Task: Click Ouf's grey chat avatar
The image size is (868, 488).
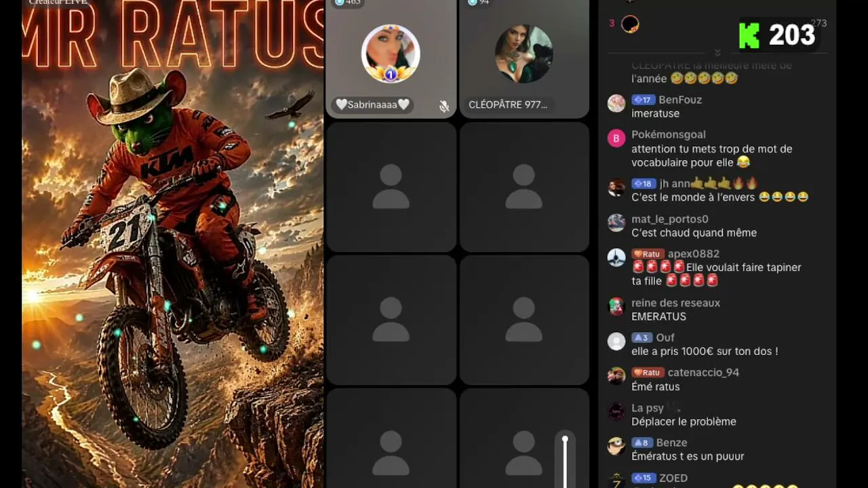Action: [x=616, y=341]
